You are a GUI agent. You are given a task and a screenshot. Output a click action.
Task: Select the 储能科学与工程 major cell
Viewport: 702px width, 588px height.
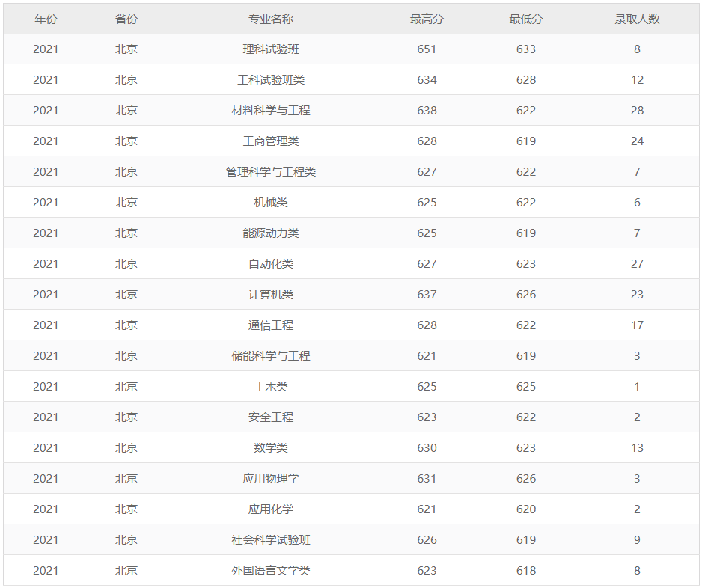pos(271,356)
